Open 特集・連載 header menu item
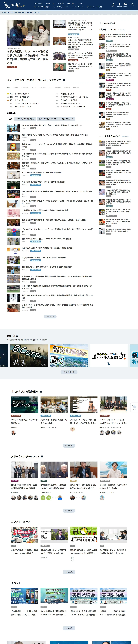 pyautogui.click(x=71, y=4)
